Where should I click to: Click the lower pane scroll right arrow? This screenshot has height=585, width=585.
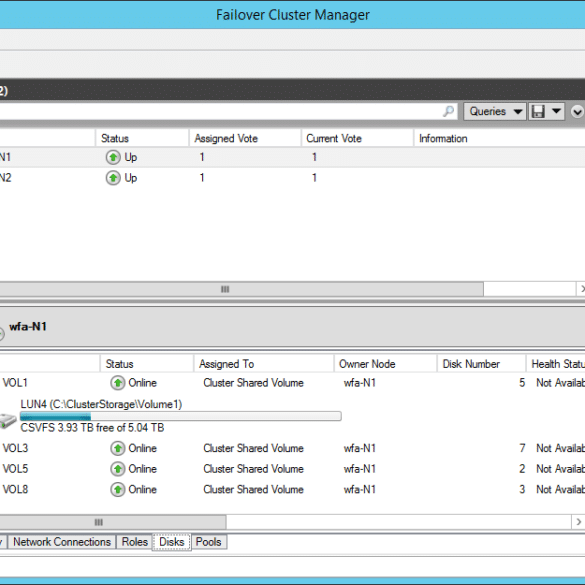point(578,522)
